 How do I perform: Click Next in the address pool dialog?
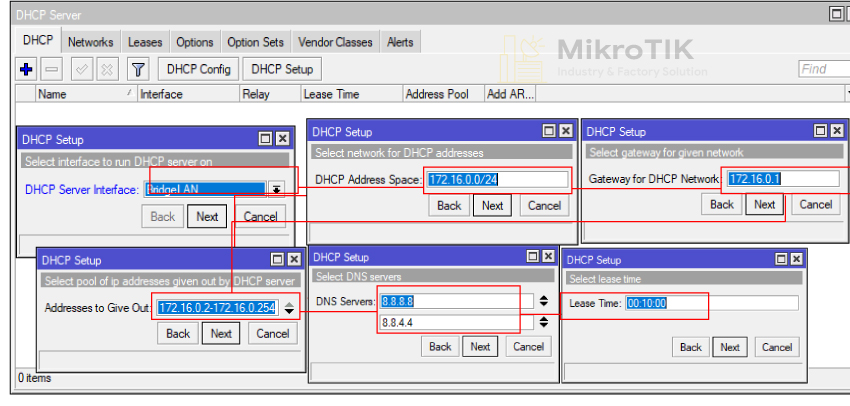tap(221, 333)
